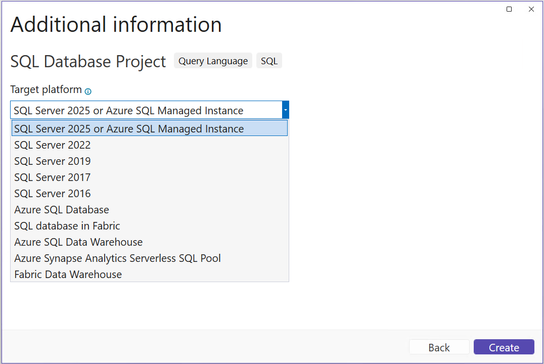Choose SQL database in Fabric
This screenshot has width=544, height=364.
[x=150, y=226]
